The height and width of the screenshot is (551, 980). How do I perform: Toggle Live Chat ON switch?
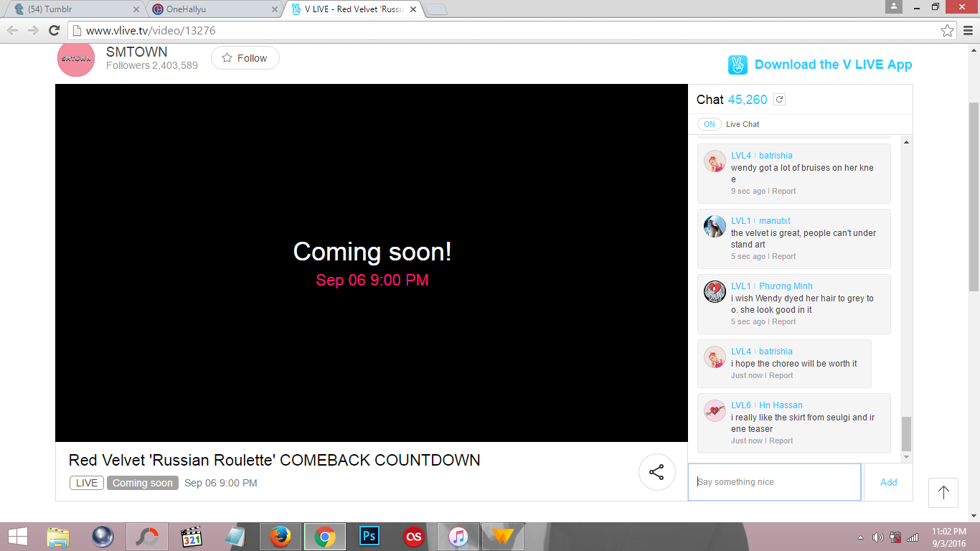(709, 124)
